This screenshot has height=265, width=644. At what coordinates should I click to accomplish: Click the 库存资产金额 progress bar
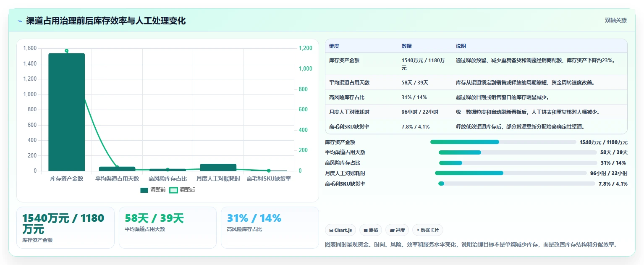(503, 142)
